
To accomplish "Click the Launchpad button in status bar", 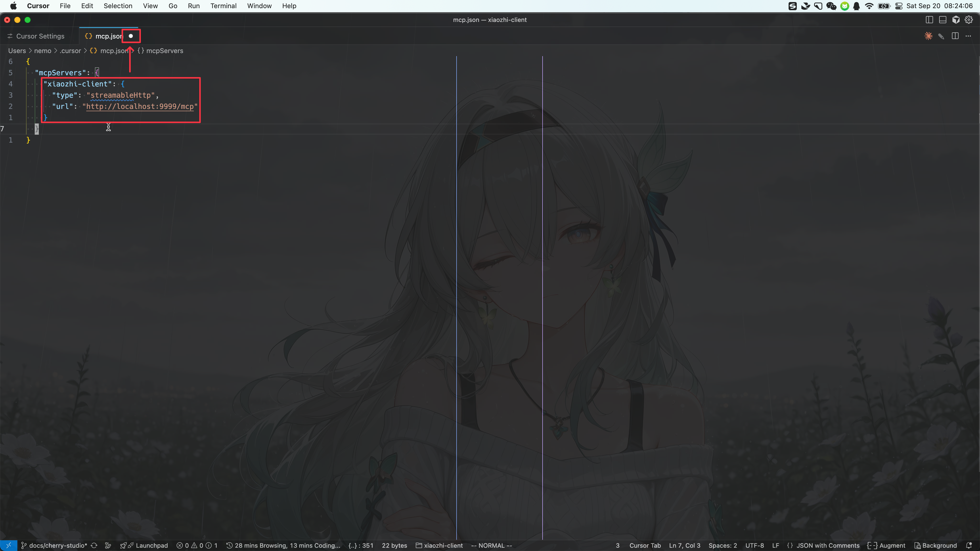I will 151,545.
